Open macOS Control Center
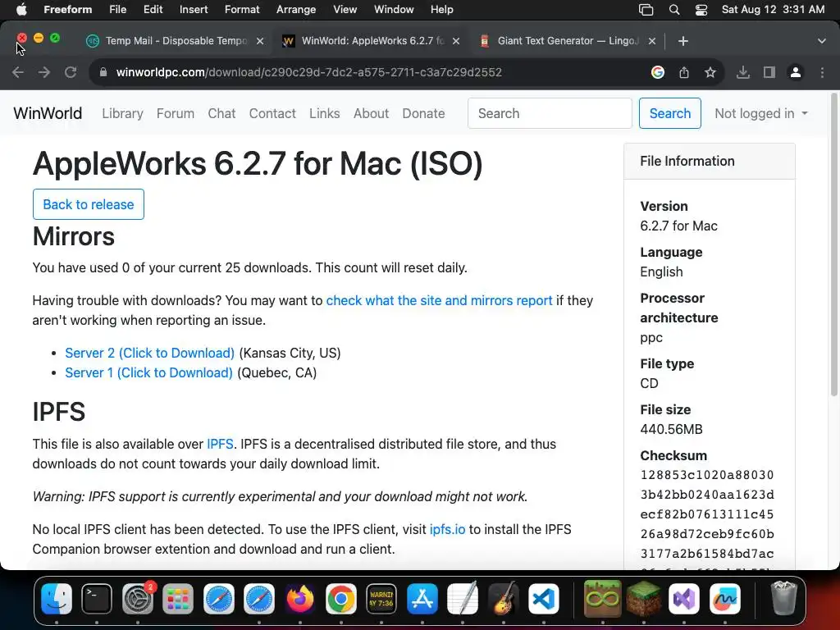Image resolution: width=840 pixels, height=630 pixels. (701, 10)
